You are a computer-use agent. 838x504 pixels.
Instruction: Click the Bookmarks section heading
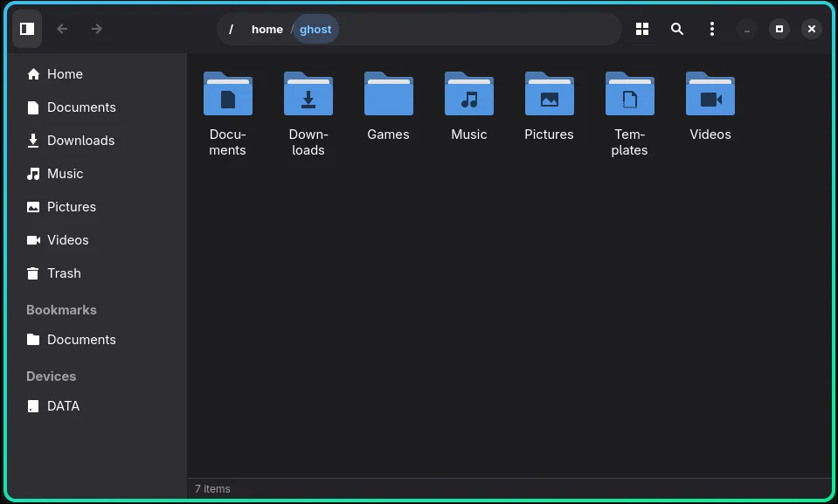61,310
